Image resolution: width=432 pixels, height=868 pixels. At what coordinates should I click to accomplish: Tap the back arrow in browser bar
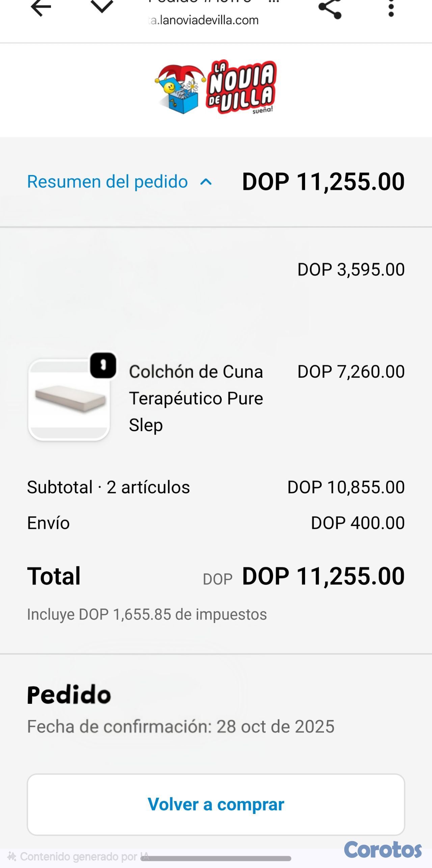coord(41,7)
